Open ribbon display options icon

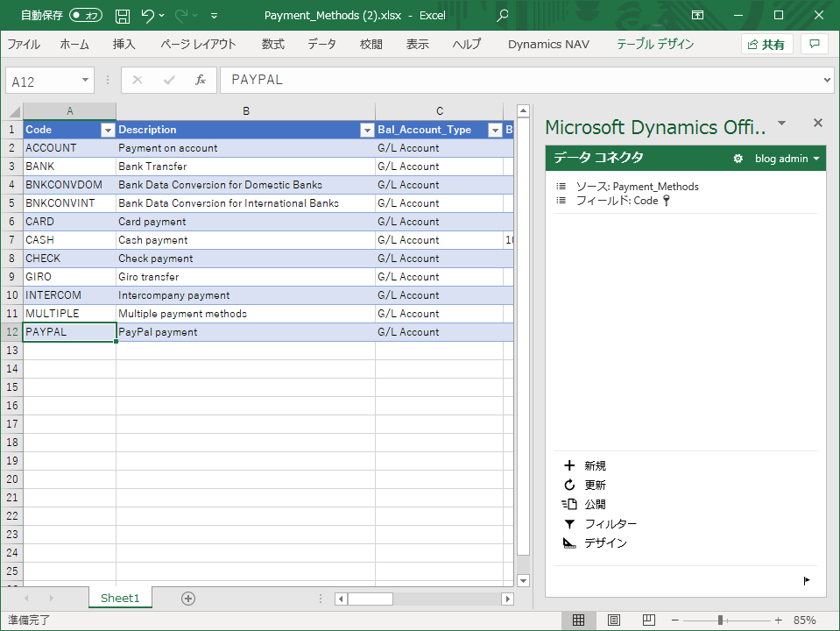point(697,15)
